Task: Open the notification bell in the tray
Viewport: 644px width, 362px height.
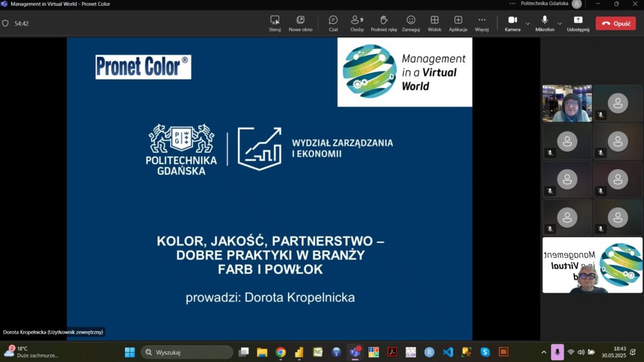Action: click(633, 352)
